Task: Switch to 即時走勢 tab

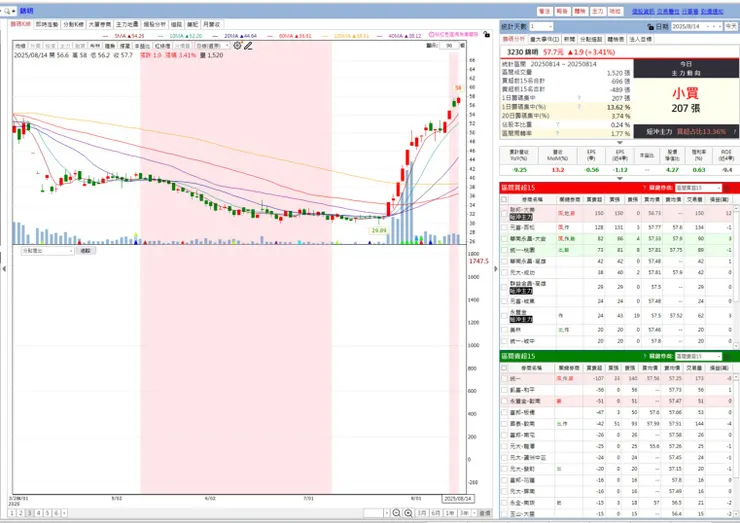Action: pyautogui.click(x=47, y=24)
